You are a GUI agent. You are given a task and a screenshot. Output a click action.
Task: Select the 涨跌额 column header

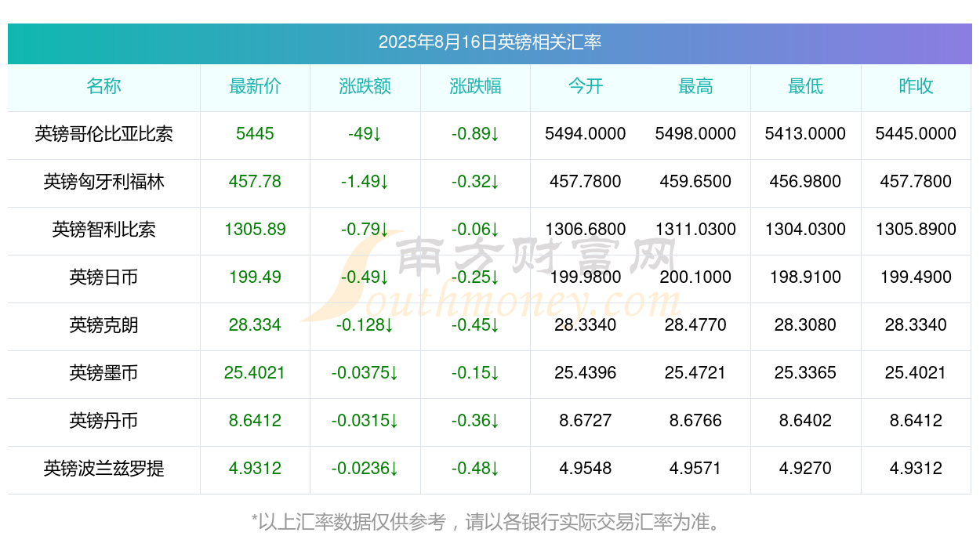[x=365, y=86]
